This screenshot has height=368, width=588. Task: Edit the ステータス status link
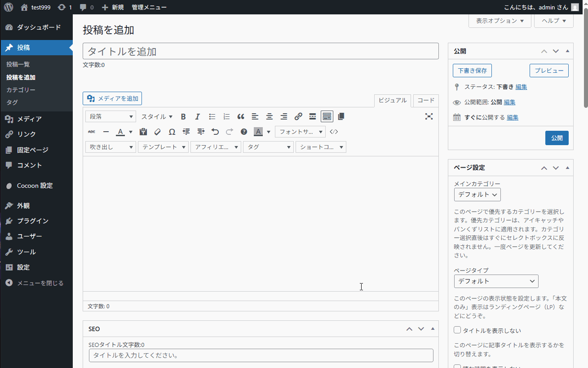tap(522, 87)
